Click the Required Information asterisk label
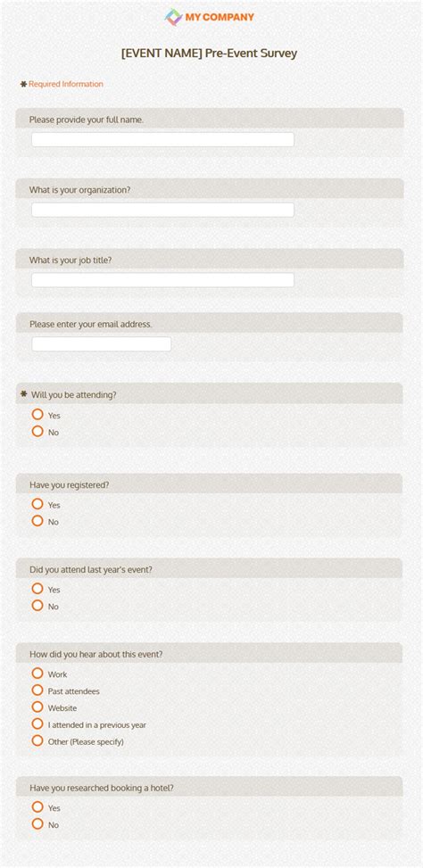423x868 pixels. click(x=62, y=84)
